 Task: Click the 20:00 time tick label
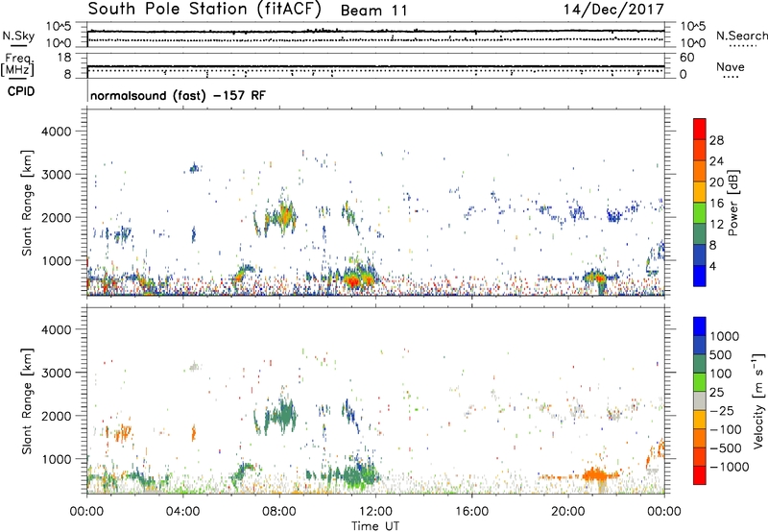click(x=567, y=512)
